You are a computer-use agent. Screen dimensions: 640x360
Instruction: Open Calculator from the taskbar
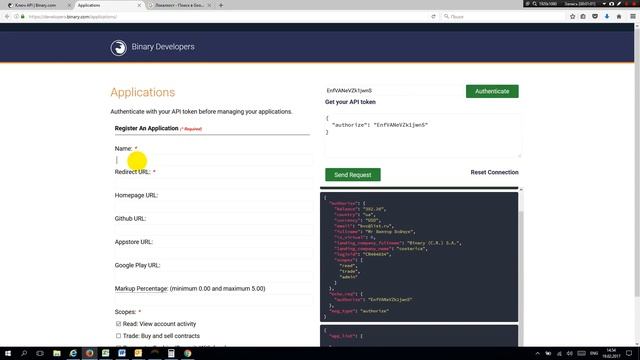pos(171,353)
